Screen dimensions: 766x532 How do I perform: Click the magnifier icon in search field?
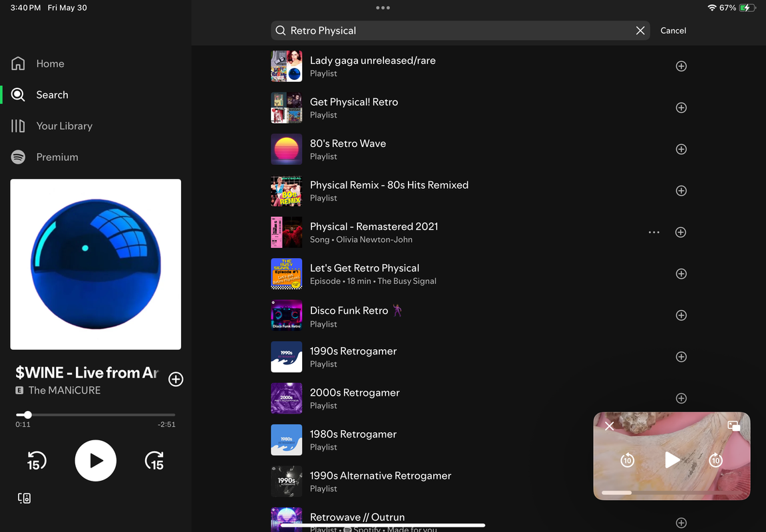click(280, 31)
